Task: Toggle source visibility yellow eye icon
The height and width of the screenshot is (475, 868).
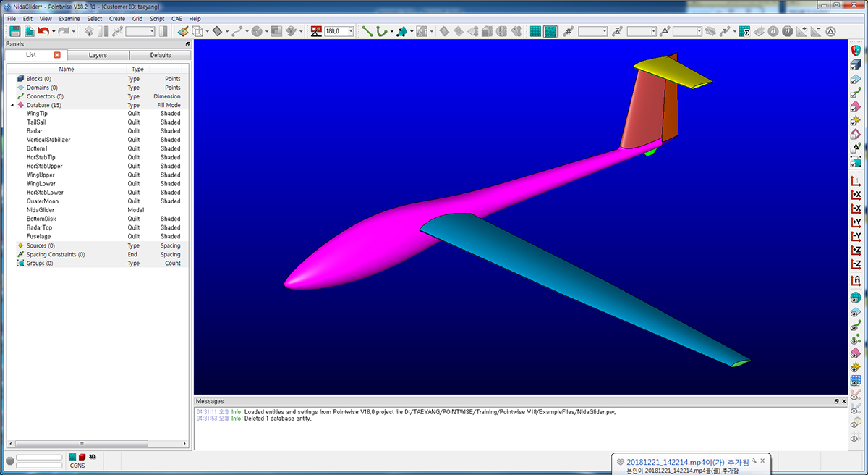Action: 855,366
